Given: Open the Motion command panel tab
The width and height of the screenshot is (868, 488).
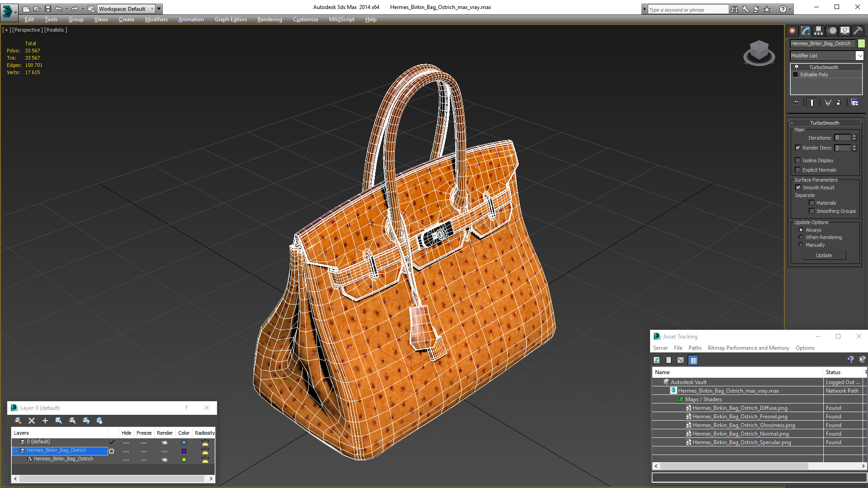Looking at the screenshot, I should tap(832, 31).
